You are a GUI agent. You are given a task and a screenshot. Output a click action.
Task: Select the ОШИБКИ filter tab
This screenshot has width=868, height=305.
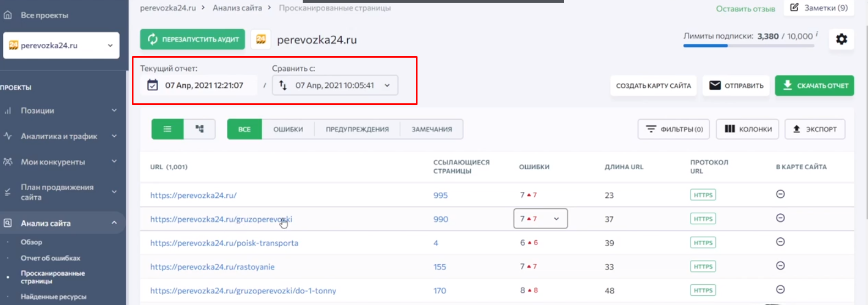pos(288,129)
